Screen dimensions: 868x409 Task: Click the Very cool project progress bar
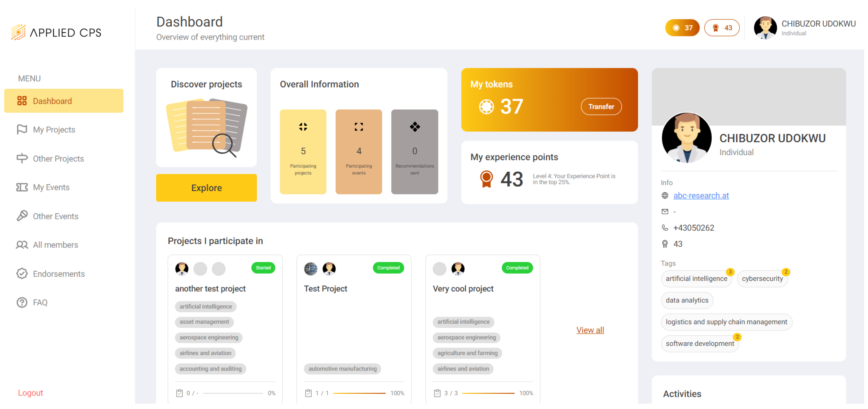point(488,393)
